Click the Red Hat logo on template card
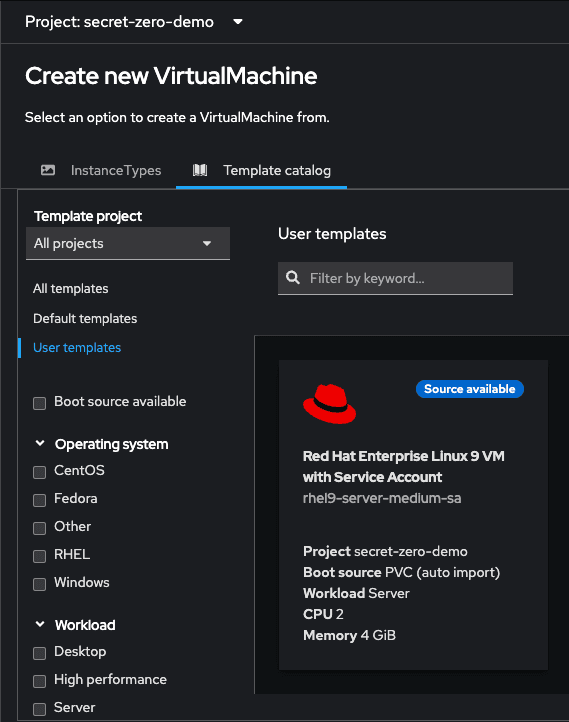This screenshot has height=722, width=569. (330, 404)
